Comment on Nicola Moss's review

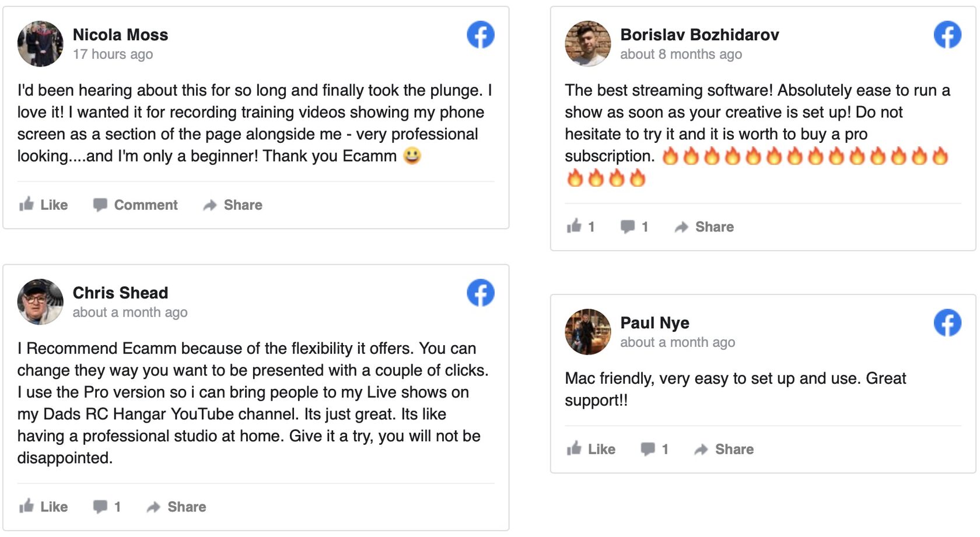coord(135,205)
